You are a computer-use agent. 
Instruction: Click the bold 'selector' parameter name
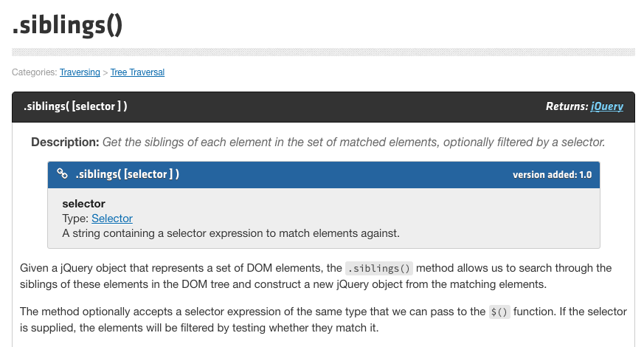(84, 204)
